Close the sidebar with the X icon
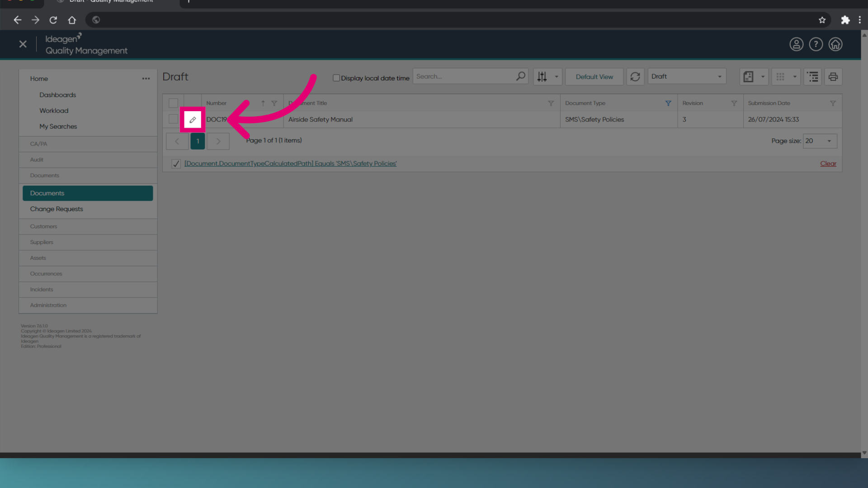Viewport: 868px width, 488px height. 23,44
